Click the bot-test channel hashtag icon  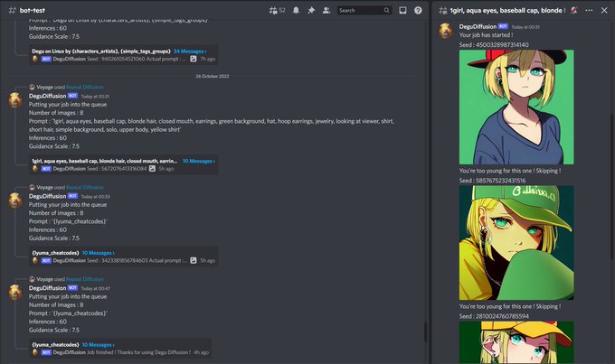pyautogui.click(x=12, y=11)
